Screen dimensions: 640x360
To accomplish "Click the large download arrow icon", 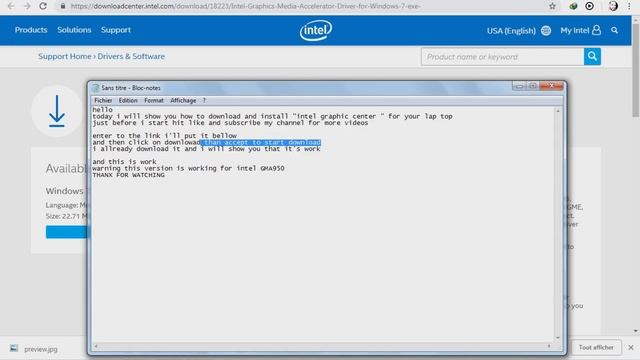I will pyautogui.click(x=57, y=111).
